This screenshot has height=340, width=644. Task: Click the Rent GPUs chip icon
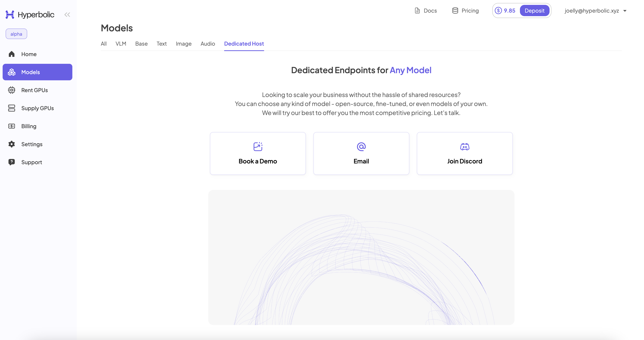(11, 90)
